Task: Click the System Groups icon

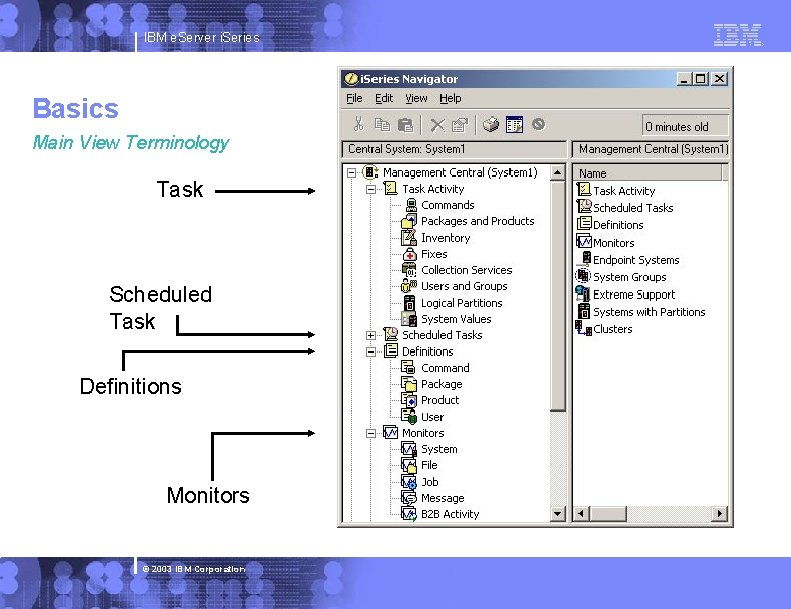Action: pos(583,275)
